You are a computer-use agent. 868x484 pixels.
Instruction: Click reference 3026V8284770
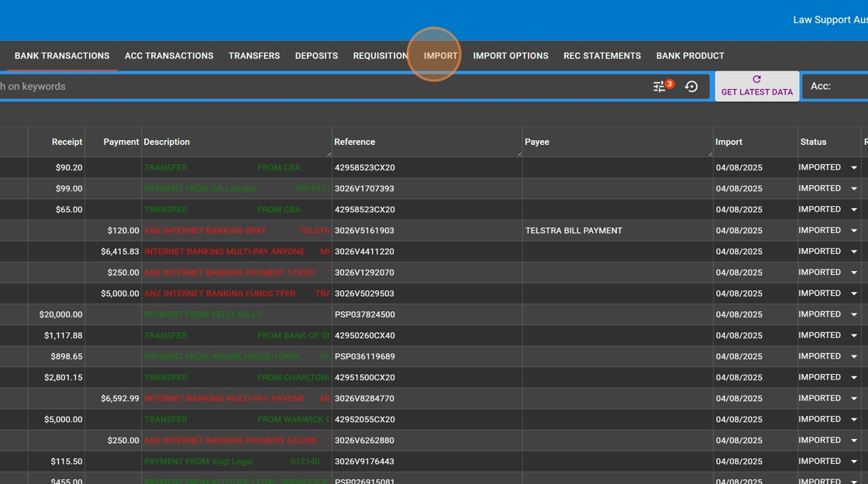tap(364, 399)
